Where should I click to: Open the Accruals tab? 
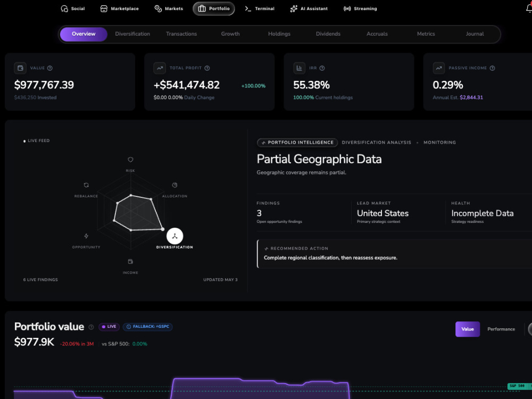pyautogui.click(x=377, y=34)
